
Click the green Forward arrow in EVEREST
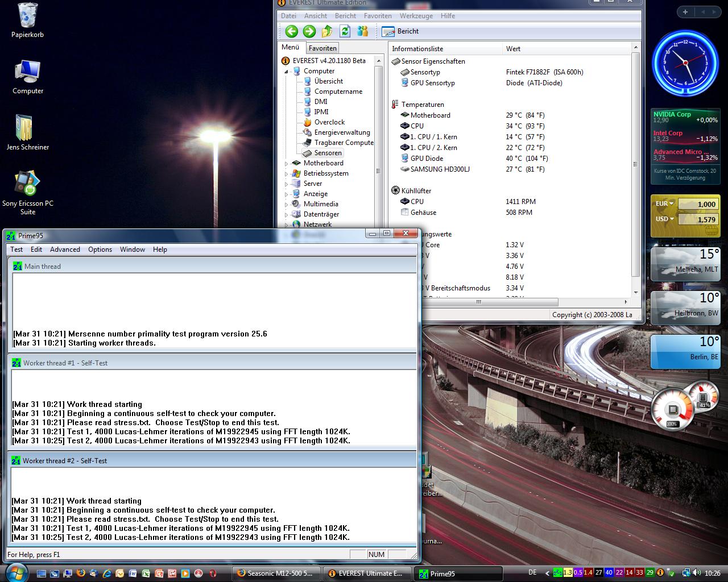(x=309, y=31)
